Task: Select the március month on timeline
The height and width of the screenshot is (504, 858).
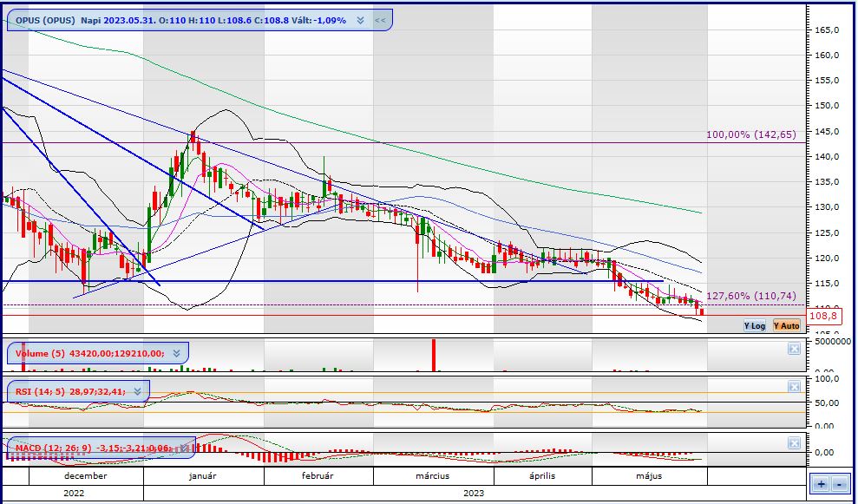Action: 435,475
